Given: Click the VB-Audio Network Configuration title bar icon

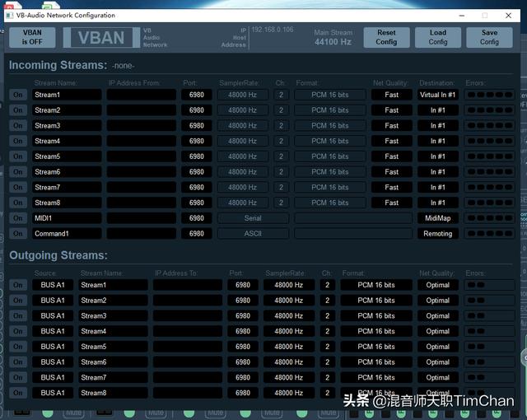Looking at the screenshot, I should pos(10,16).
